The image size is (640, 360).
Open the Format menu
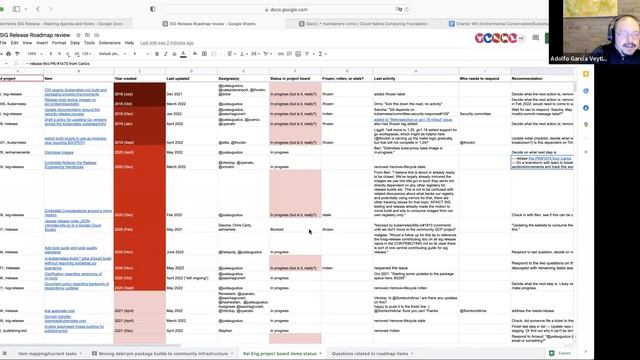[59, 43]
